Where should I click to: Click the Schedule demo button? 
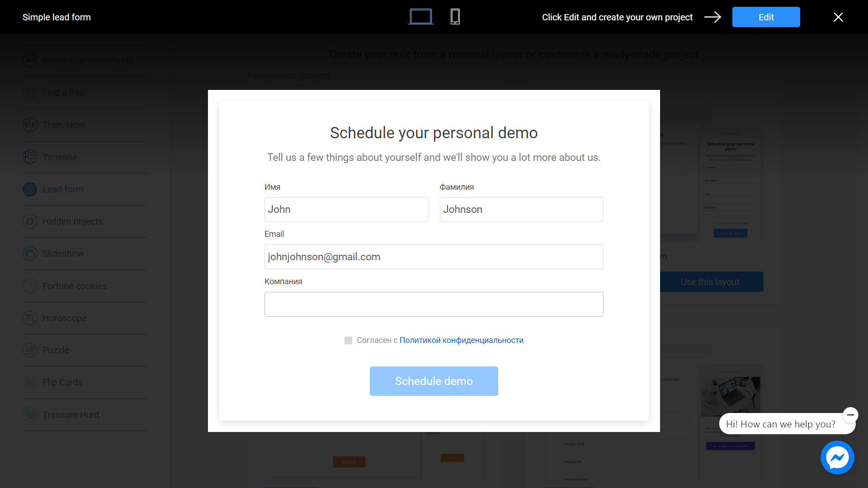pos(434,381)
